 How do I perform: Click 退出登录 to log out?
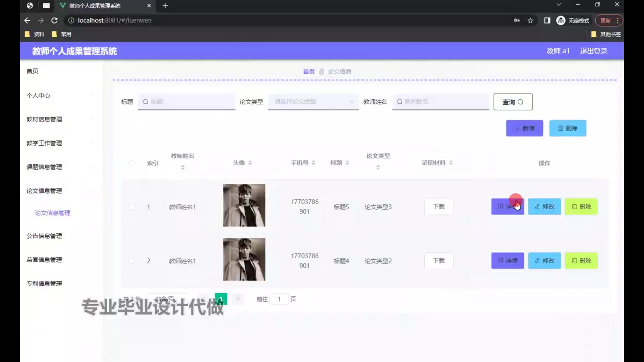[594, 51]
